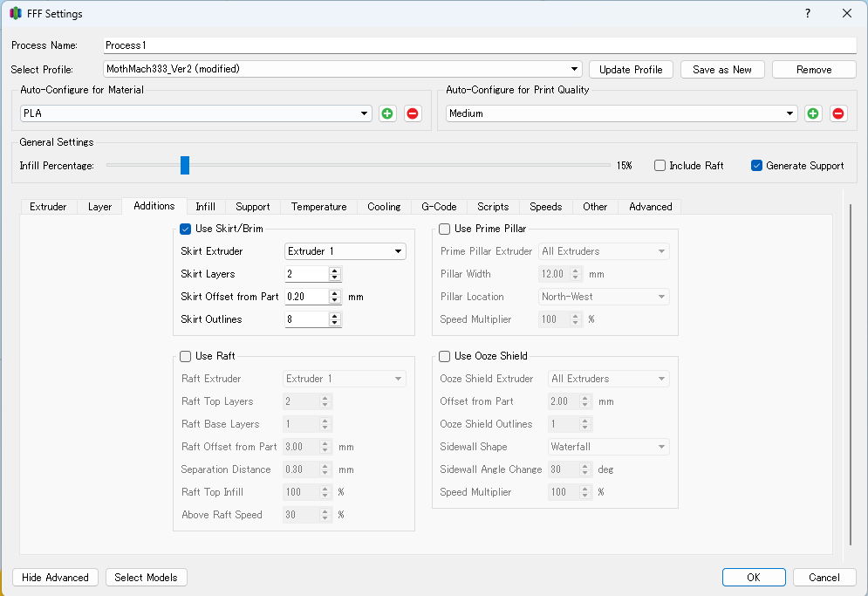The image size is (868, 596).
Task: Open the Pillar Location North-West dropdown
Action: point(604,297)
